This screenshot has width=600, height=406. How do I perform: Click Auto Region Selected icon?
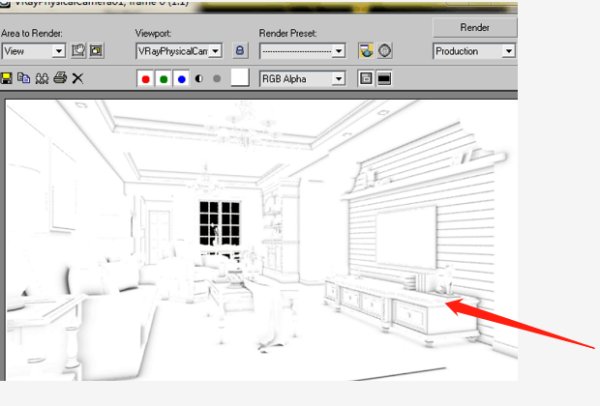[96, 51]
